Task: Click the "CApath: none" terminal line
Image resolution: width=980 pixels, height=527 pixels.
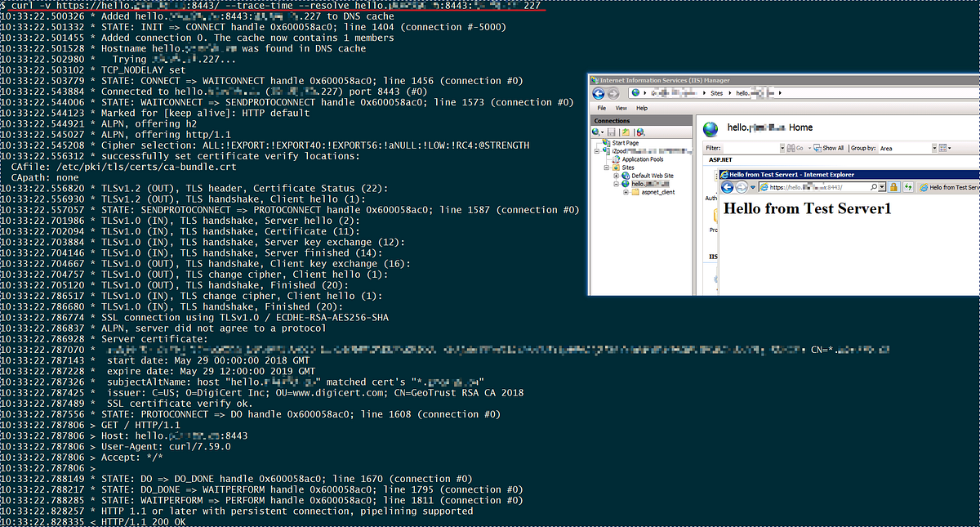Action: (45, 177)
